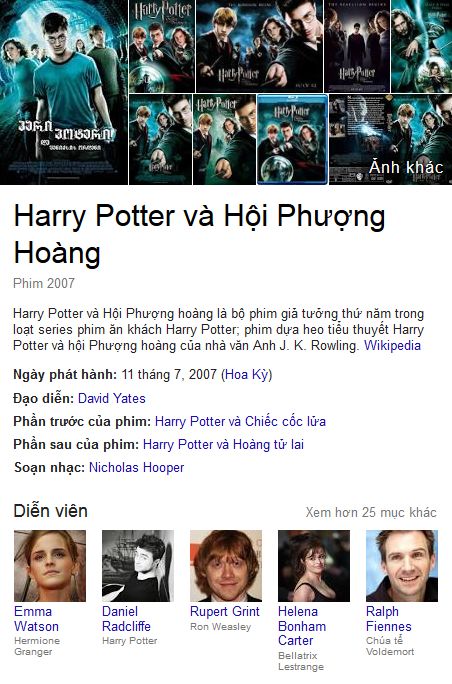Image resolution: width=452 pixels, height=684 pixels.
Task: Open the Blu-ray cover thumbnail
Action: tap(292, 140)
